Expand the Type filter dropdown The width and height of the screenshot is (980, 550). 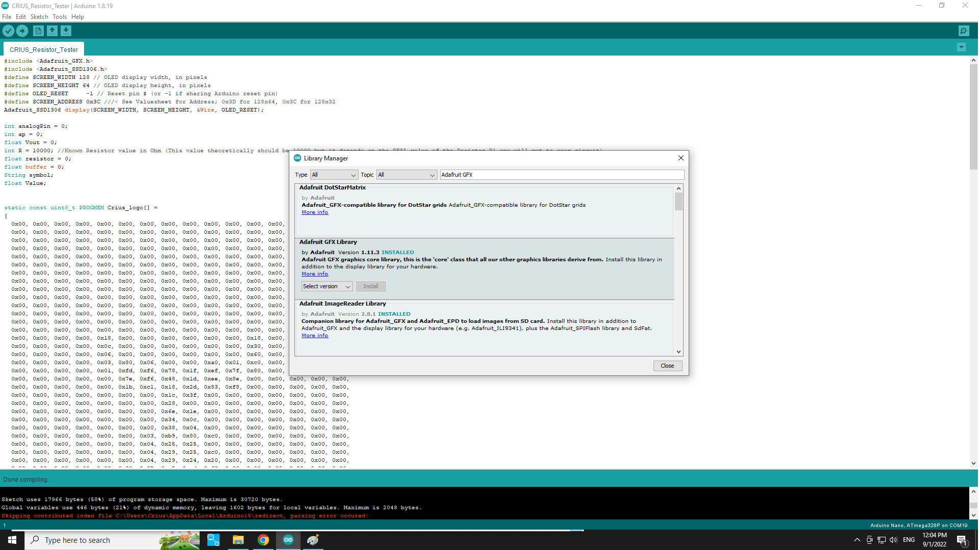point(334,175)
